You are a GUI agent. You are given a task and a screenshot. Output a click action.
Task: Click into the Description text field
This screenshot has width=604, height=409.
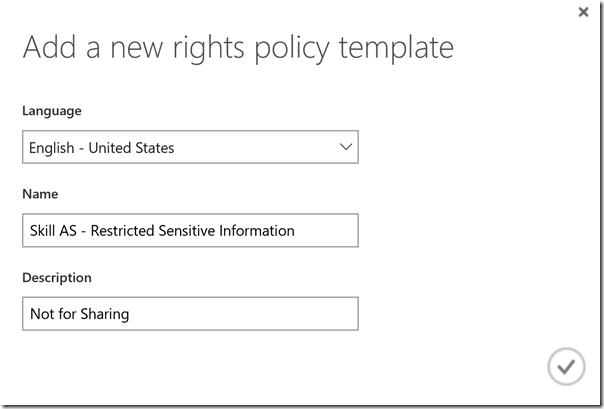tap(190, 314)
